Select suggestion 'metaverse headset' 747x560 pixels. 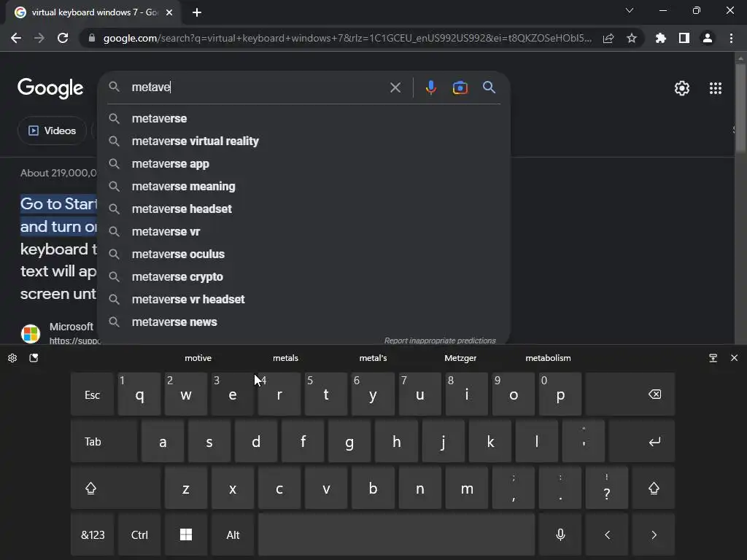coord(303,209)
